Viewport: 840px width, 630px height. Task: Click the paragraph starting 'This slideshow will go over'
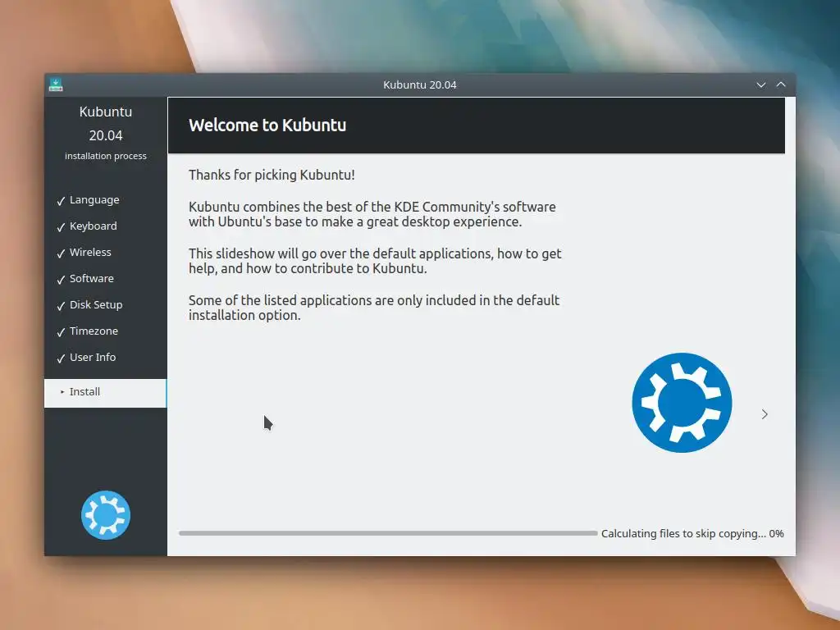tap(375, 261)
